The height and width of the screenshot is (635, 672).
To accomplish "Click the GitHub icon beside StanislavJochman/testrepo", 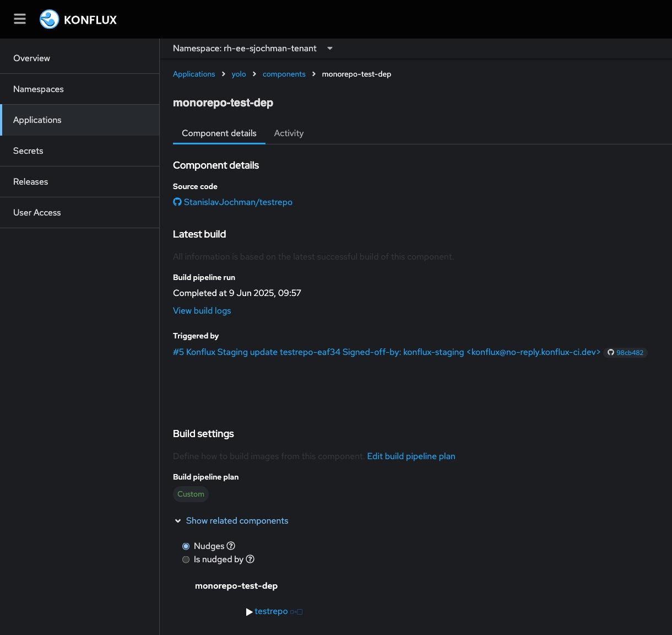I will coord(177,202).
